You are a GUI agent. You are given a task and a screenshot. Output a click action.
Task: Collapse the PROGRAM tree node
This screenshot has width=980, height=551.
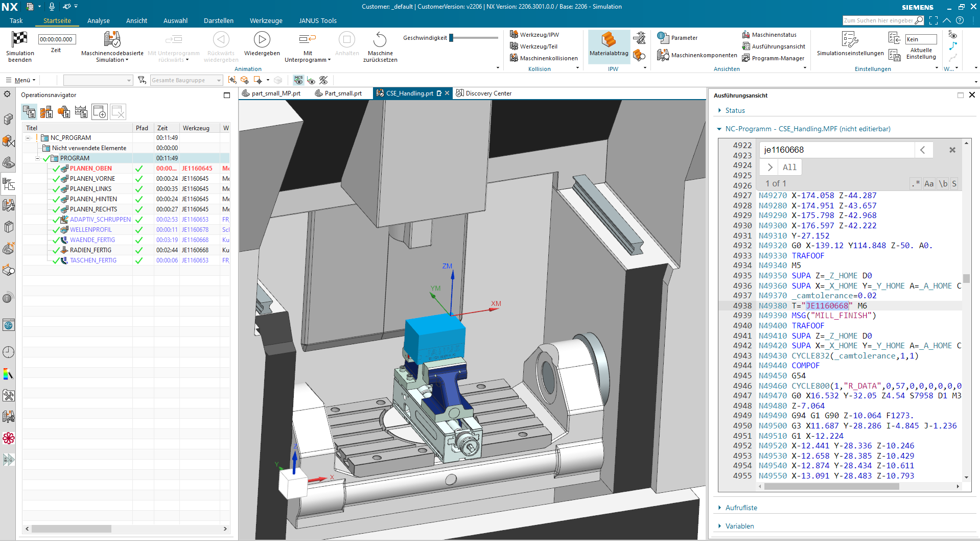(37, 158)
